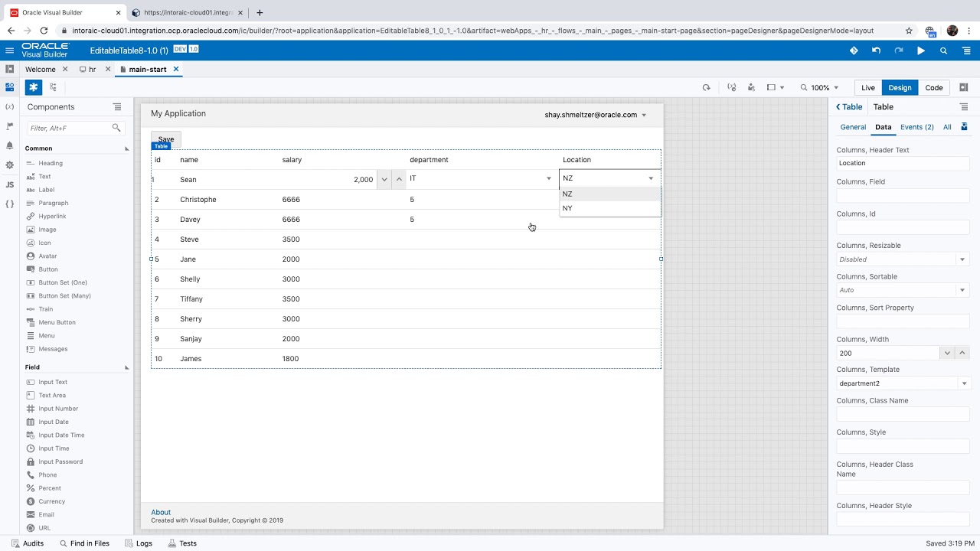Reload the page designer canvas
The image size is (980, 551).
(706, 87)
